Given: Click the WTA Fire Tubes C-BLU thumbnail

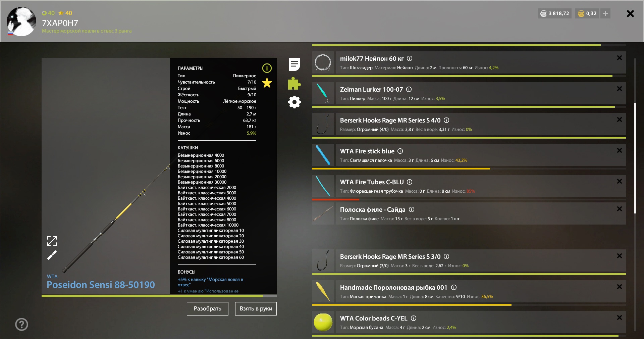Looking at the screenshot, I should [323, 186].
